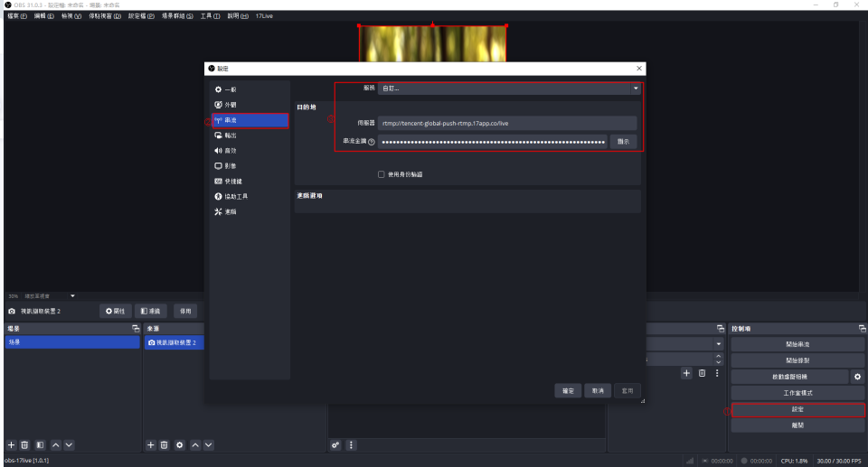
Task: Increase transition duration with stepper up arrow
Action: click(719, 356)
